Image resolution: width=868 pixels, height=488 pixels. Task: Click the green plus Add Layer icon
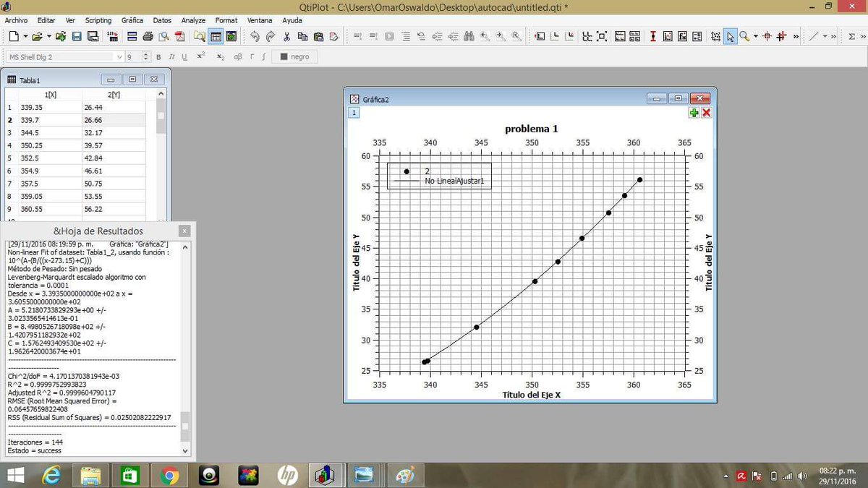pos(694,113)
